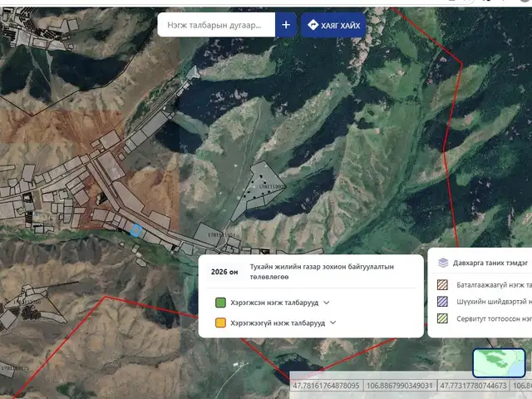
Task: Click the direction arrow icon in ХАЯГ ХАЙХ
Action: click(x=313, y=25)
